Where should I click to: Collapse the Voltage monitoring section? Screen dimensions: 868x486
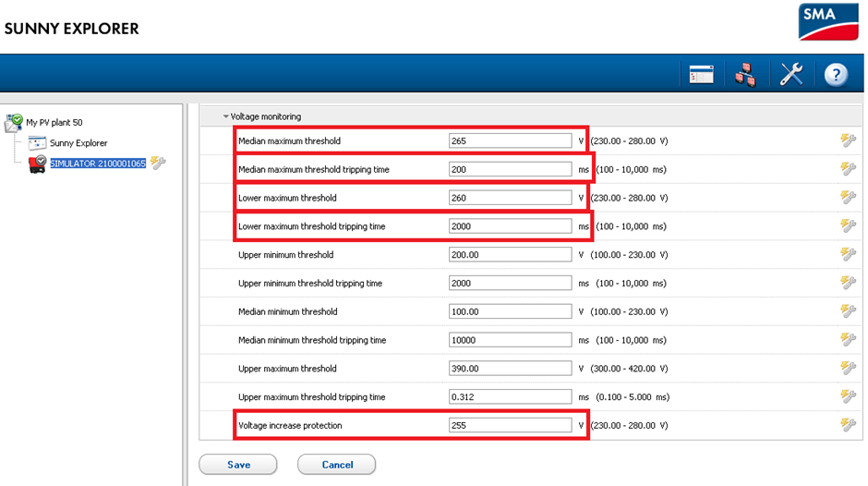[226, 116]
